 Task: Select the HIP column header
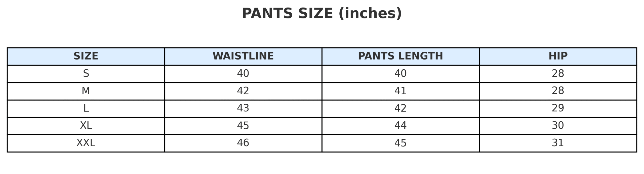point(558,56)
